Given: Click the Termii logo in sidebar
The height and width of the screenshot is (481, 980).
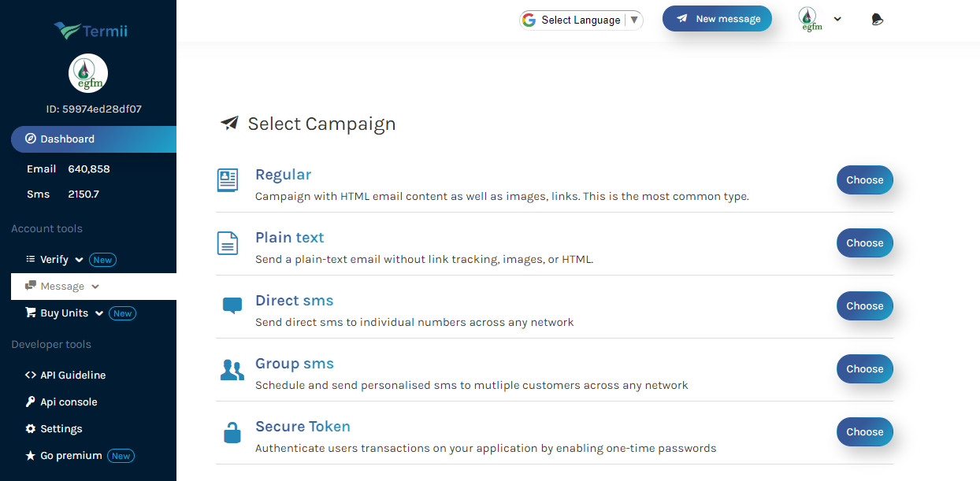Looking at the screenshot, I should pyautogui.click(x=91, y=31).
